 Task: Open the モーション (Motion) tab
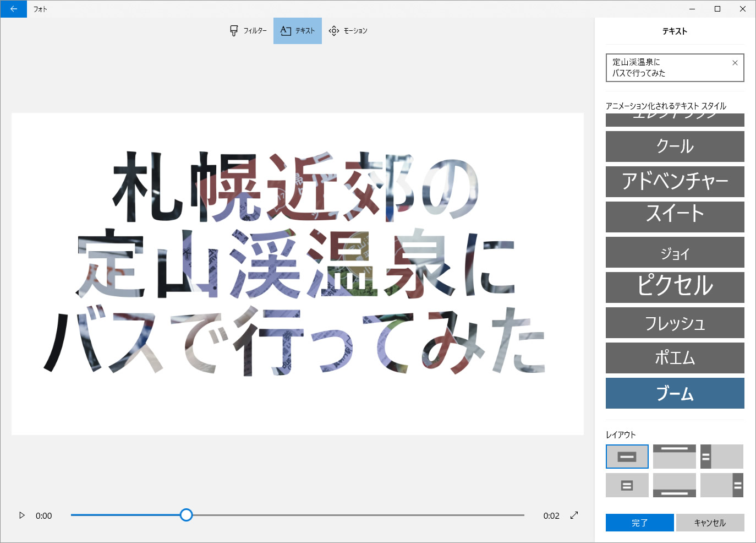click(348, 31)
